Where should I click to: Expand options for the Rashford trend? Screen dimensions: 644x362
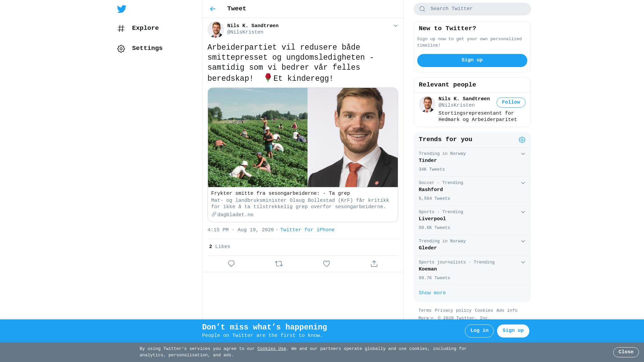tap(523, 183)
